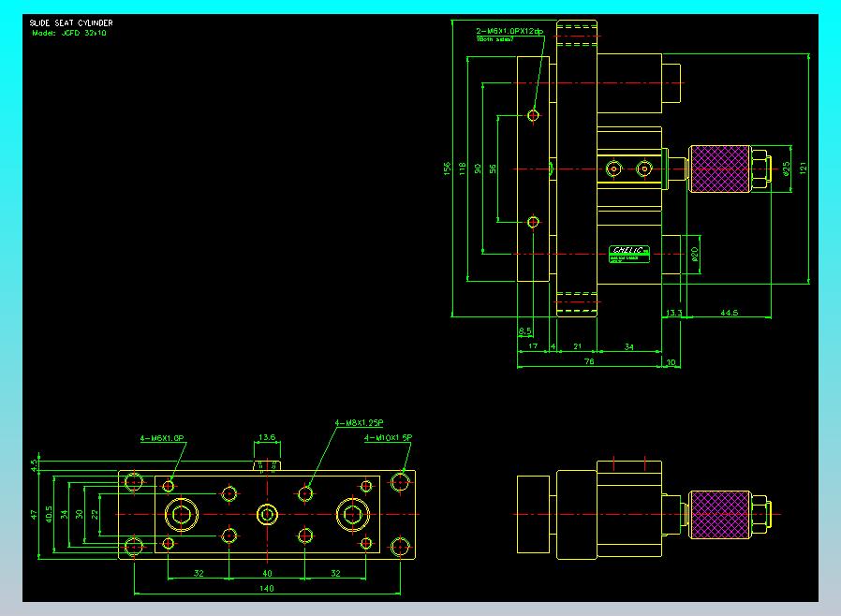Viewport: 841px width, 616px height.
Task: Select the '(Both sides)' note text
Action: [494, 39]
